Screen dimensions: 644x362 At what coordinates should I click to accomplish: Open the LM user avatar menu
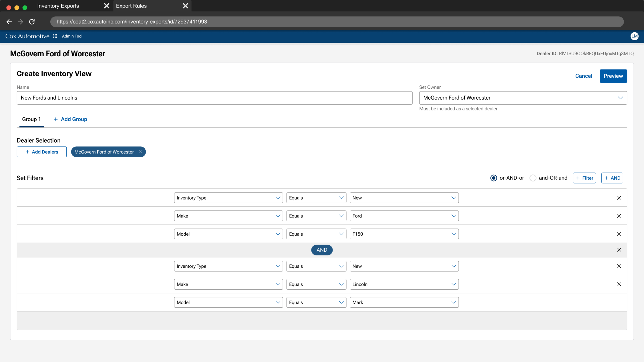[x=634, y=36]
